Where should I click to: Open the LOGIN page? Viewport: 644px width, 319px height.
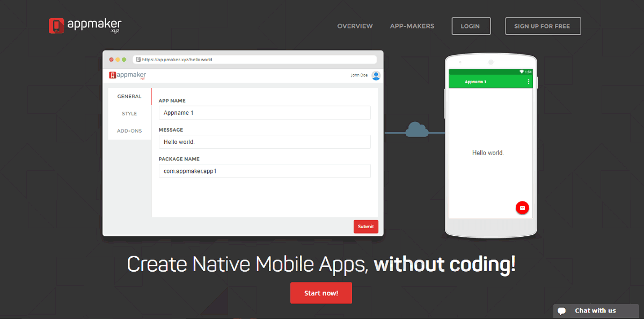(471, 26)
